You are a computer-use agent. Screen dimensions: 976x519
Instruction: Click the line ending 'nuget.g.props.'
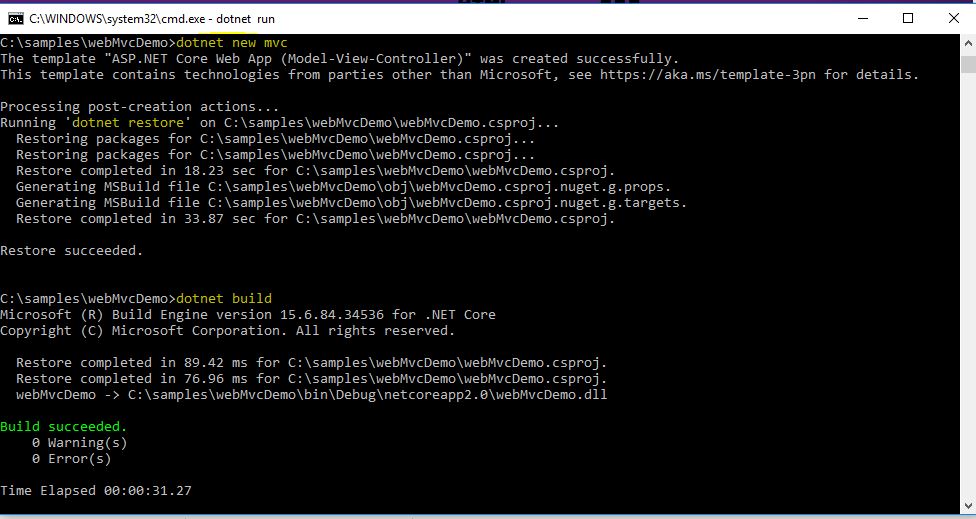point(344,187)
